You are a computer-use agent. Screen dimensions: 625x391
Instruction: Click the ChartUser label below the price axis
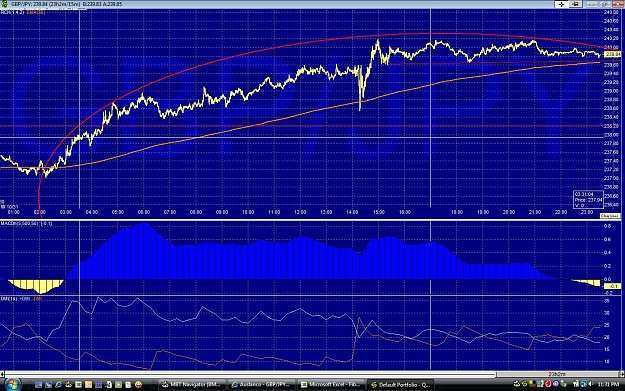(609, 216)
